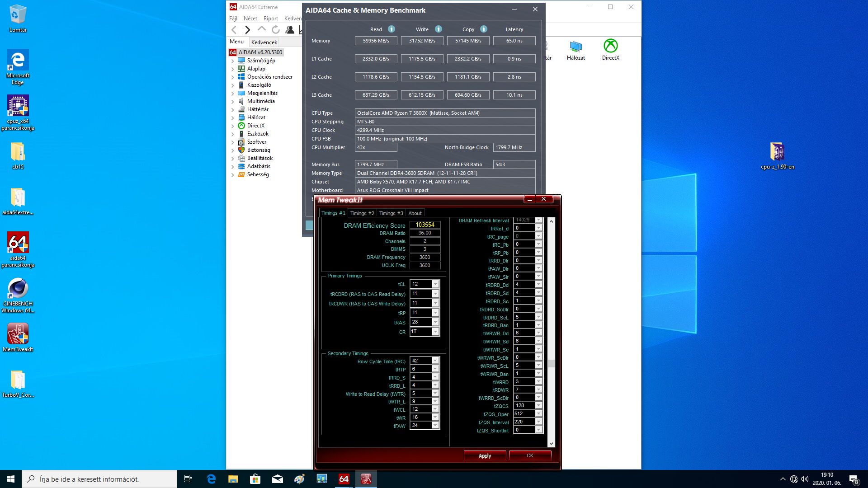Select cpuz_x64 desktop shortcut
This screenshot has height=488, width=868.
(x=18, y=113)
